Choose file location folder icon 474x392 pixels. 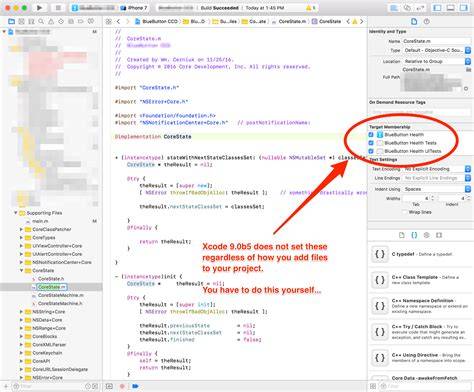(x=468, y=70)
